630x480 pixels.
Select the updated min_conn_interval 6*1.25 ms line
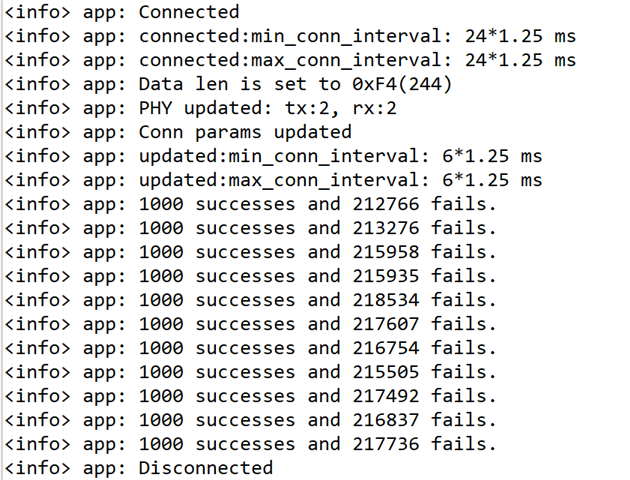(274, 156)
